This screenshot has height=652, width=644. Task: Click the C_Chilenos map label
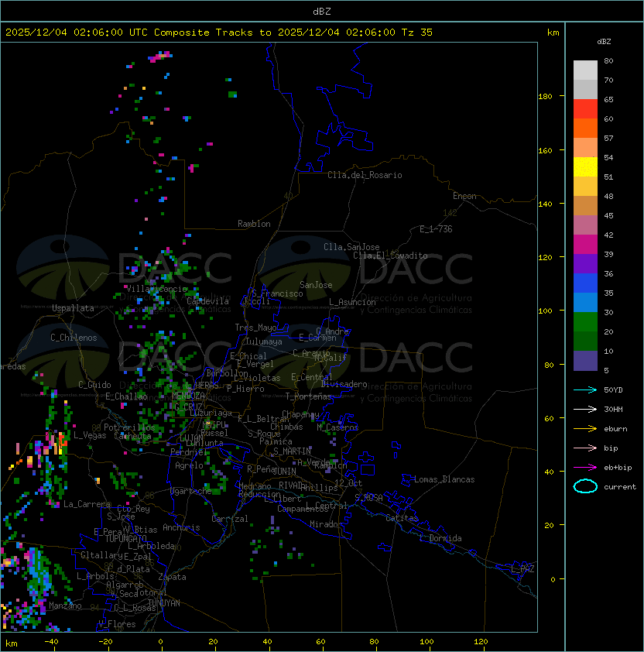(74, 338)
